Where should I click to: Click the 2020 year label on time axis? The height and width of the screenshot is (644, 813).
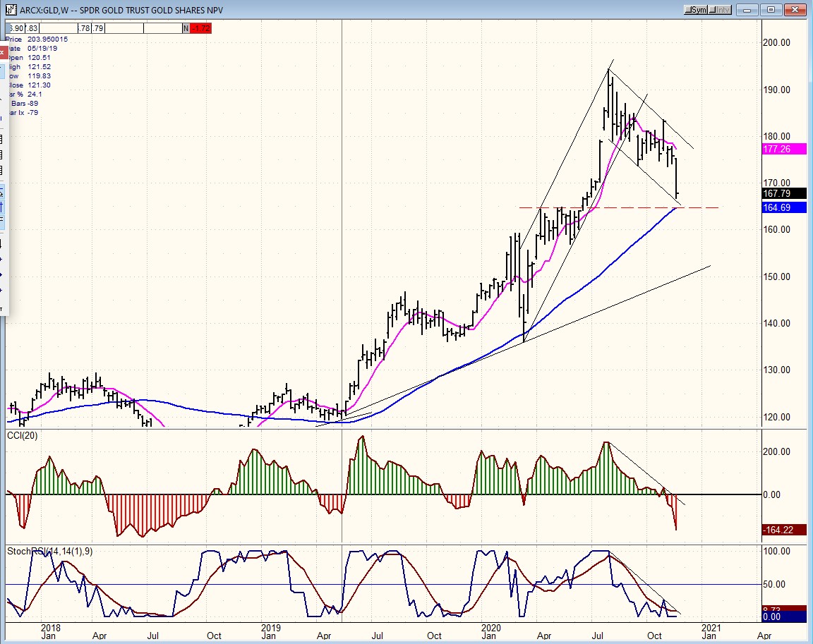point(491,628)
